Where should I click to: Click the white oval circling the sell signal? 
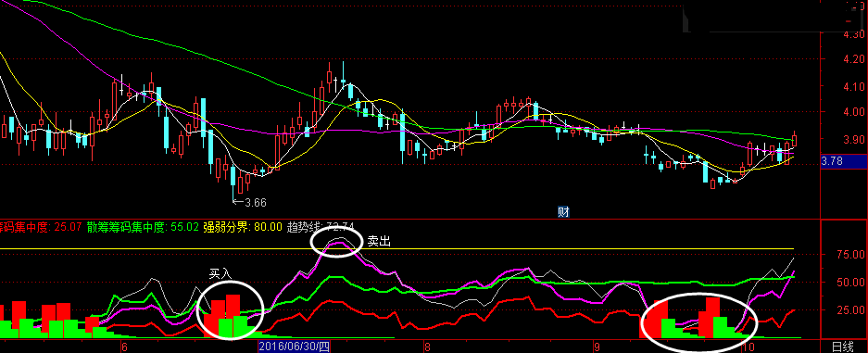(336, 244)
